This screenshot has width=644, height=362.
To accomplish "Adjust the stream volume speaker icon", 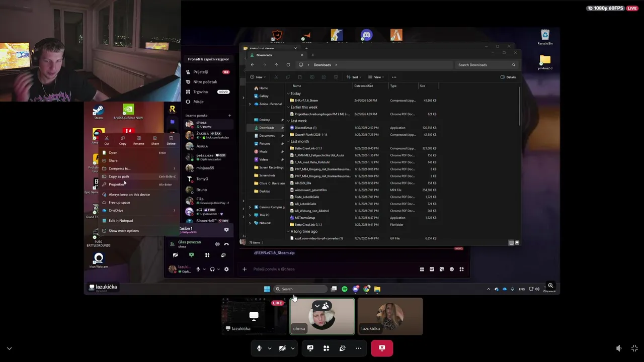I will coord(619,348).
